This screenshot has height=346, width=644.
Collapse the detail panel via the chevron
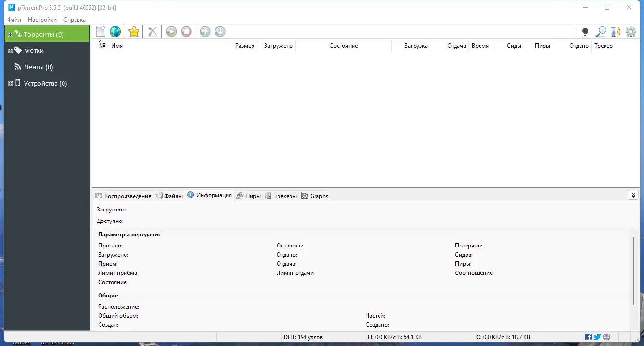(x=633, y=195)
